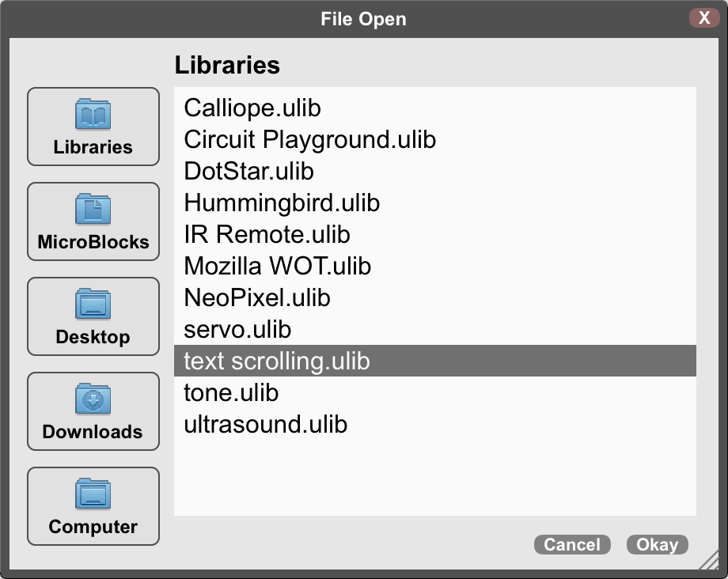Choose DotStar.ulib library file
This screenshot has width=728, height=579.
tap(435, 171)
